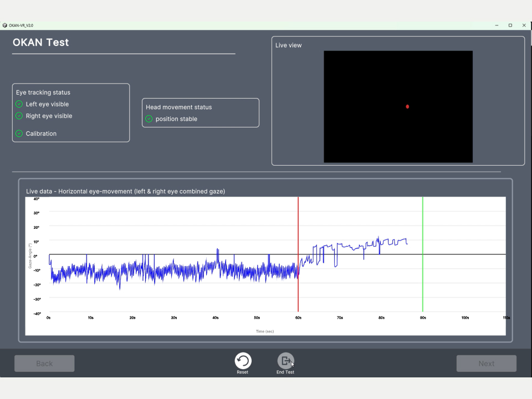Click the Right eye visible checkmark icon
Screen dimensions: 532x399
(19, 116)
